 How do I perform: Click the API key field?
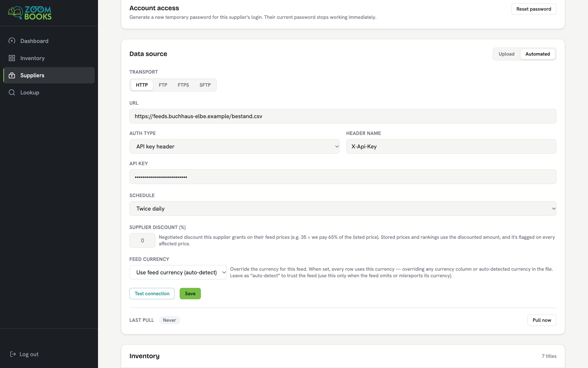point(343,177)
